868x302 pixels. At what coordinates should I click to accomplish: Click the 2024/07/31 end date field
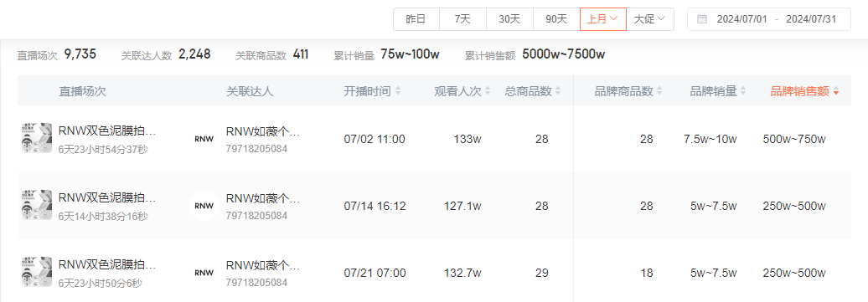pos(812,19)
